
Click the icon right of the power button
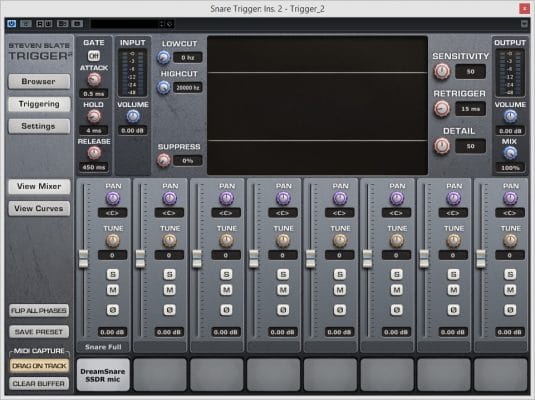click(x=26, y=24)
